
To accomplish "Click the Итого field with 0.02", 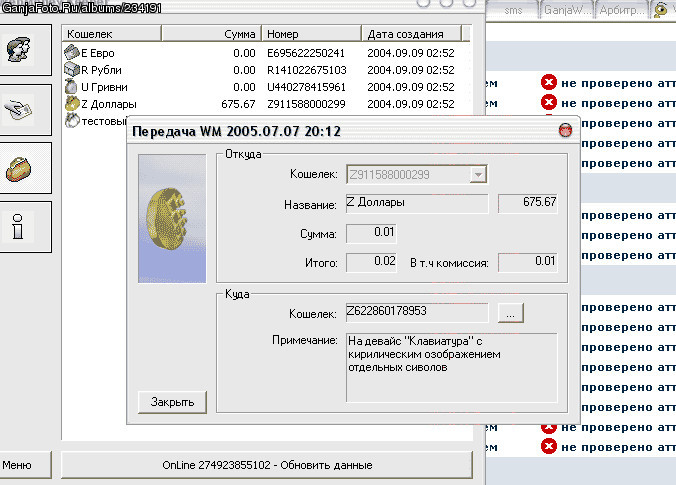I will (x=371, y=262).
